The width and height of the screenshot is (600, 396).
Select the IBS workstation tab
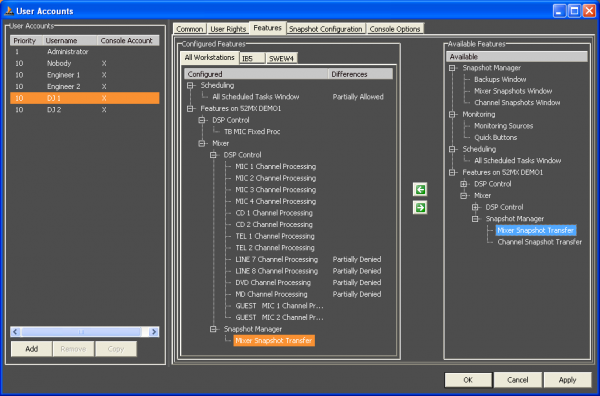click(x=252, y=59)
